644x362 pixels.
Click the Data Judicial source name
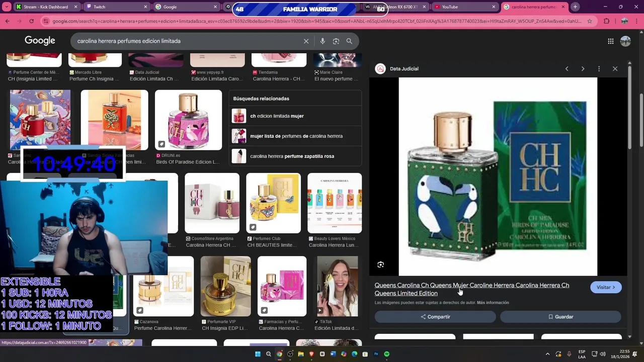click(404, 69)
